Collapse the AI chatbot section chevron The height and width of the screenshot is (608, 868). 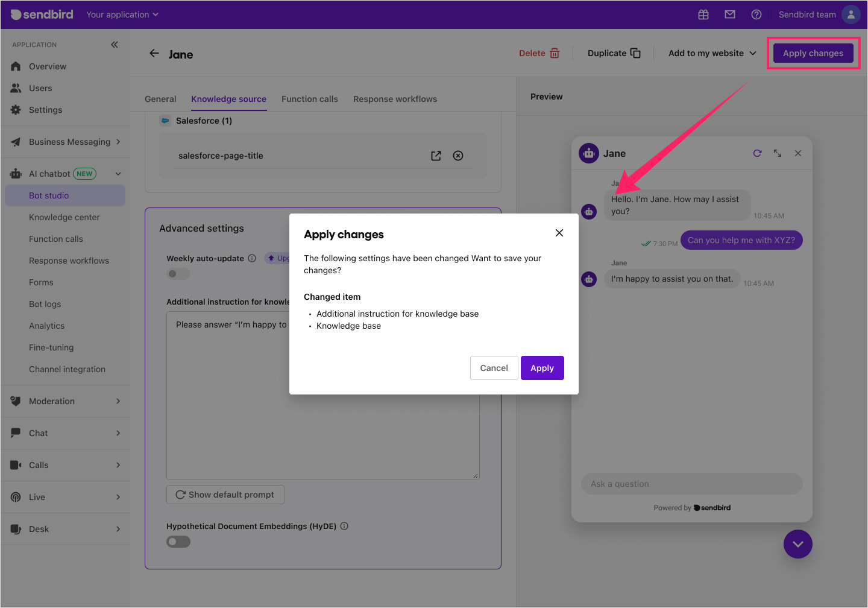pos(118,174)
